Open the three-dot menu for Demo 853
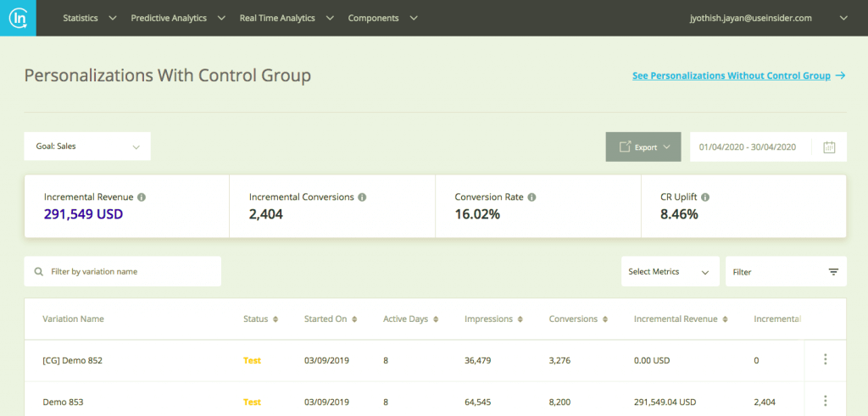The height and width of the screenshot is (416, 868). [825, 401]
